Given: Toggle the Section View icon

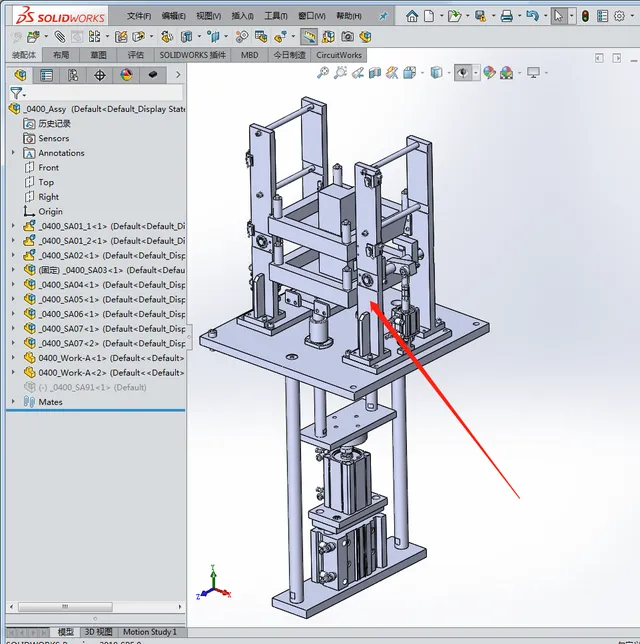Looking at the screenshot, I should point(375,73).
